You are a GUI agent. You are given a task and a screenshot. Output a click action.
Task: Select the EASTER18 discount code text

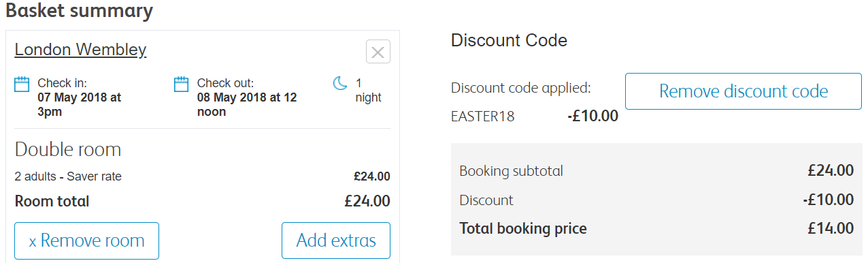(483, 117)
